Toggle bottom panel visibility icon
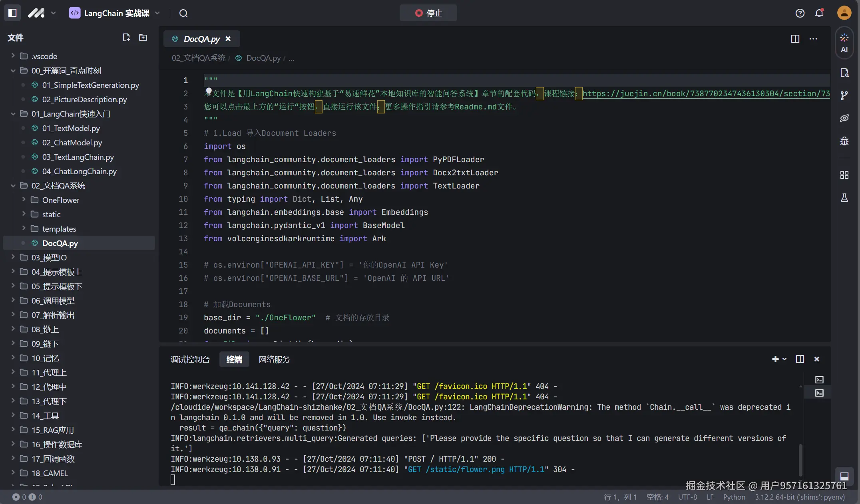The height and width of the screenshot is (504, 860). click(x=844, y=476)
